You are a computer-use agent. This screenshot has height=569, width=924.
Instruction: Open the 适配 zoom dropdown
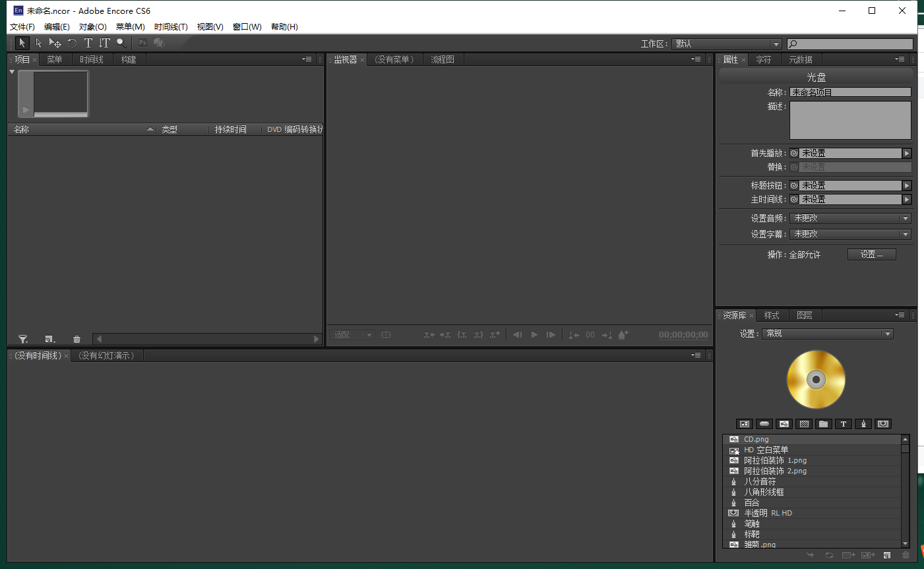(x=352, y=335)
